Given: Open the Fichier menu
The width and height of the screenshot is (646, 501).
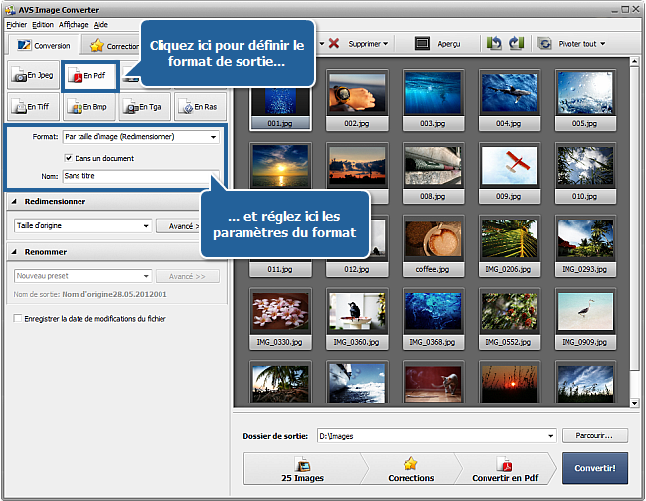Looking at the screenshot, I should point(16,24).
